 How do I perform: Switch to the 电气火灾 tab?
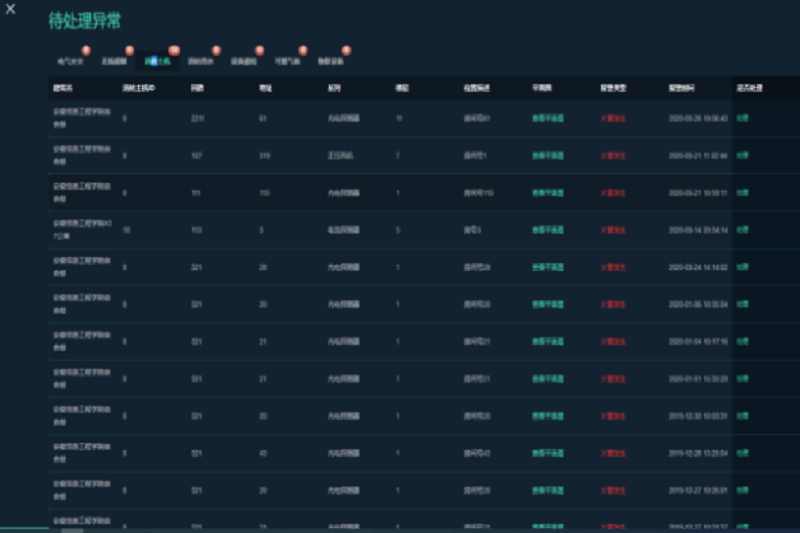click(71, 61)
